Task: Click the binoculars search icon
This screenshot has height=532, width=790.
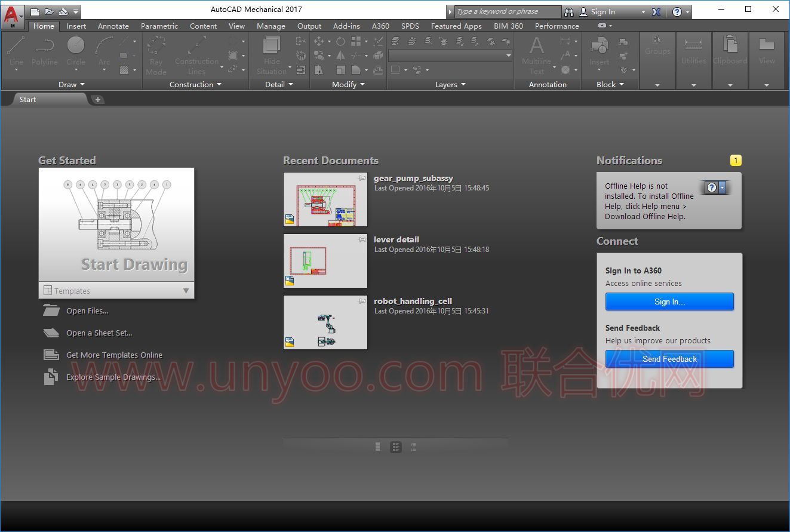Action: click(x=568, y=11)
